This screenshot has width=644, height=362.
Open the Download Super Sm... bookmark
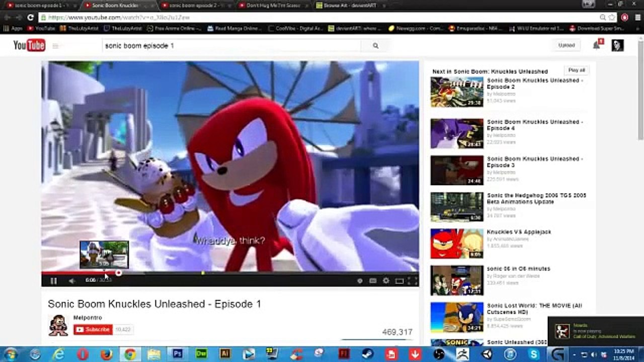click(x=597, y=29)
